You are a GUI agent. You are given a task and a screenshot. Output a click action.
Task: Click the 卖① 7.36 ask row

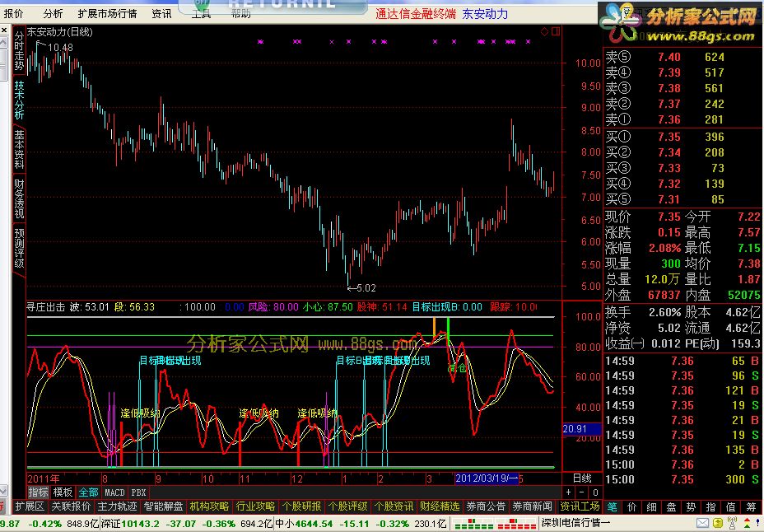(681, 119)
